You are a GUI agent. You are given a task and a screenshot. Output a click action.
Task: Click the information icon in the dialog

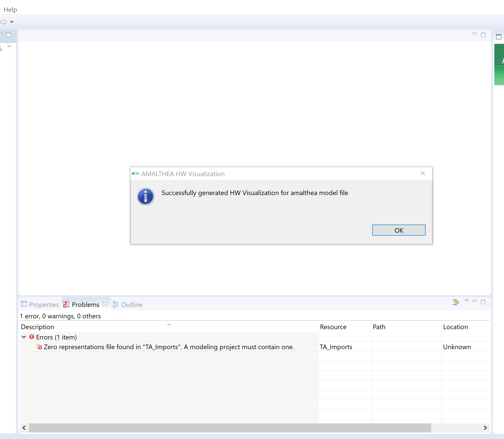tap(146, 196)
